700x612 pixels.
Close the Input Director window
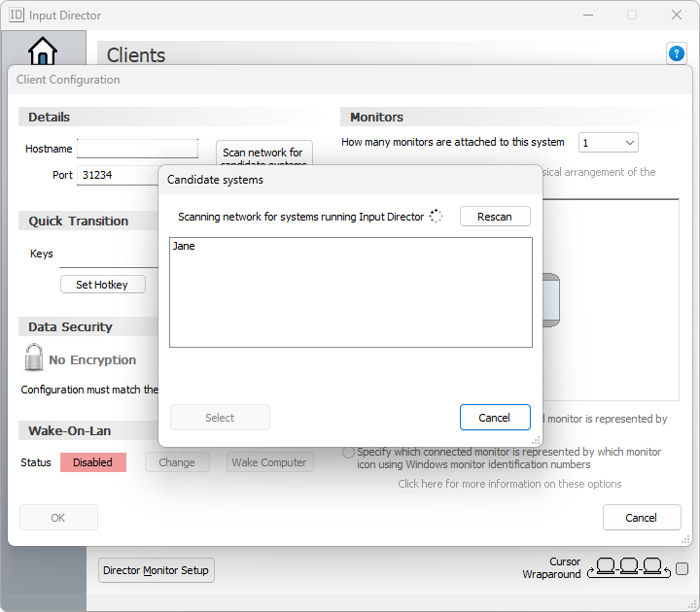[x=677, y=15]
